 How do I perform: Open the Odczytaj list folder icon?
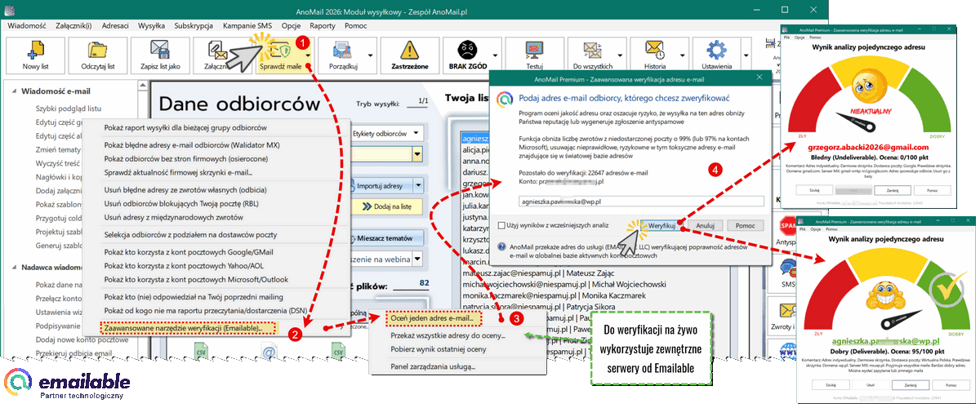[97, 51]
